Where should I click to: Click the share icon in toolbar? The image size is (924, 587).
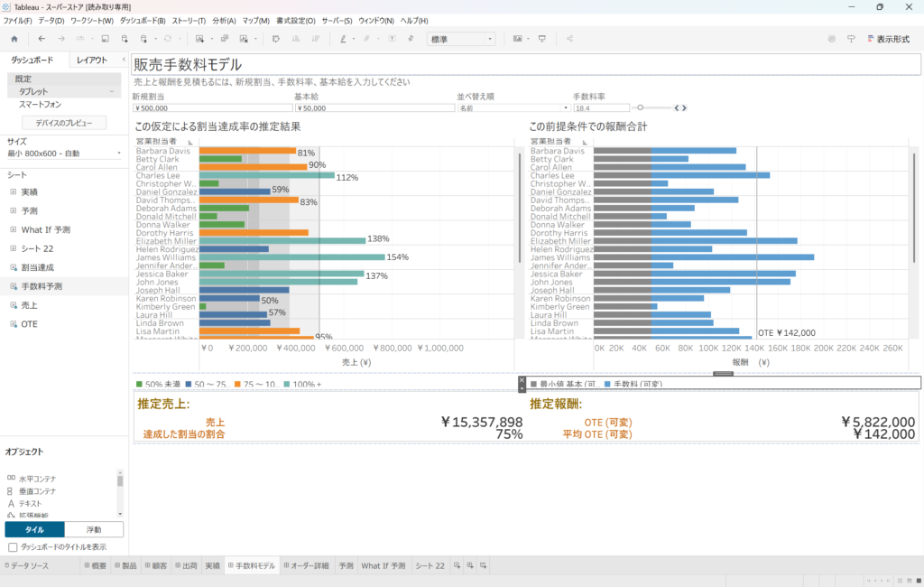[x=570, y=39]
